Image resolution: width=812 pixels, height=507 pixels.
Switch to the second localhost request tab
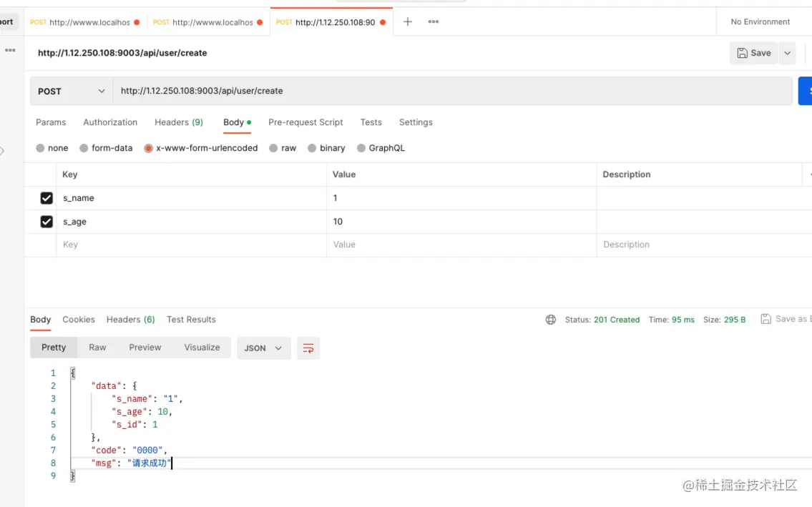[x=208, y=21]
